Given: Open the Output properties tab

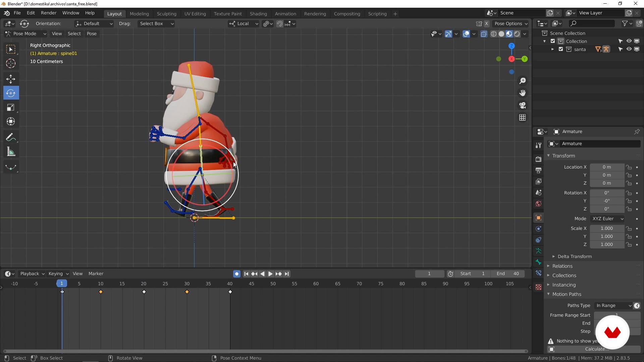Looking at the screenshot, I should pyautogui.click(x=539, y=170).
